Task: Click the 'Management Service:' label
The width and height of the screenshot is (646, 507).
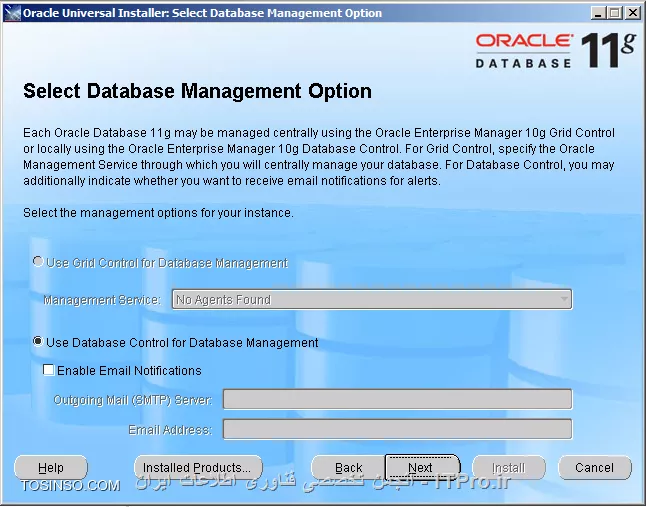Action: click(102, 300)
